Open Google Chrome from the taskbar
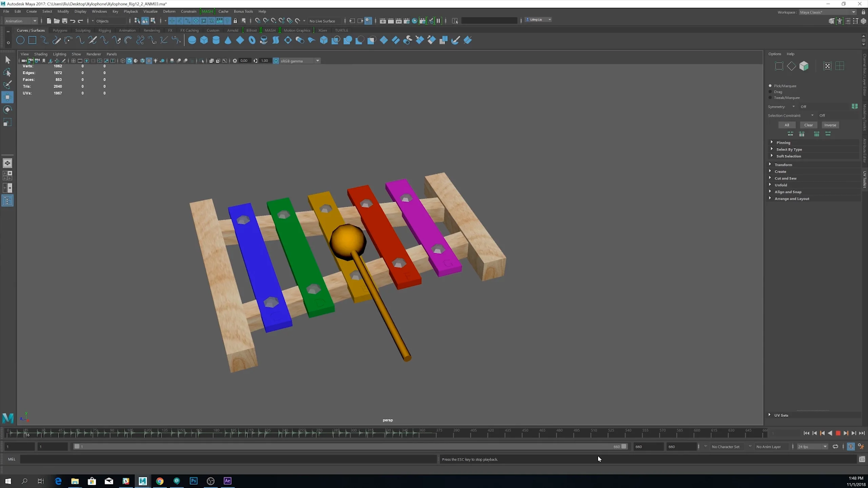868x488 pixels. click(x=160, y=481)
